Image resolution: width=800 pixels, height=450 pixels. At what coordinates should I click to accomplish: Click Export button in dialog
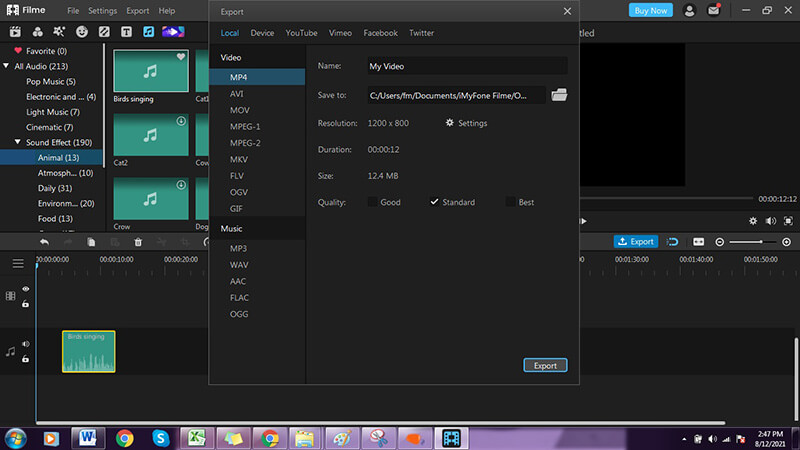(x=545, y=365)
